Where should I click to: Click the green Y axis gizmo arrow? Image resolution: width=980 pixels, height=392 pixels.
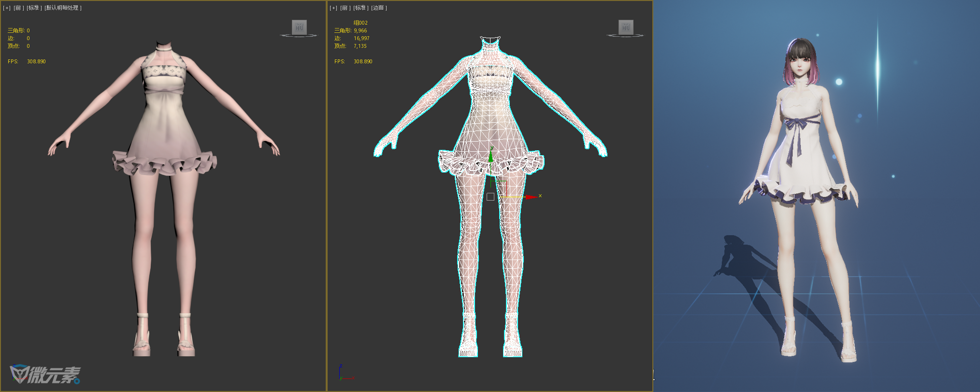point(491,156)
